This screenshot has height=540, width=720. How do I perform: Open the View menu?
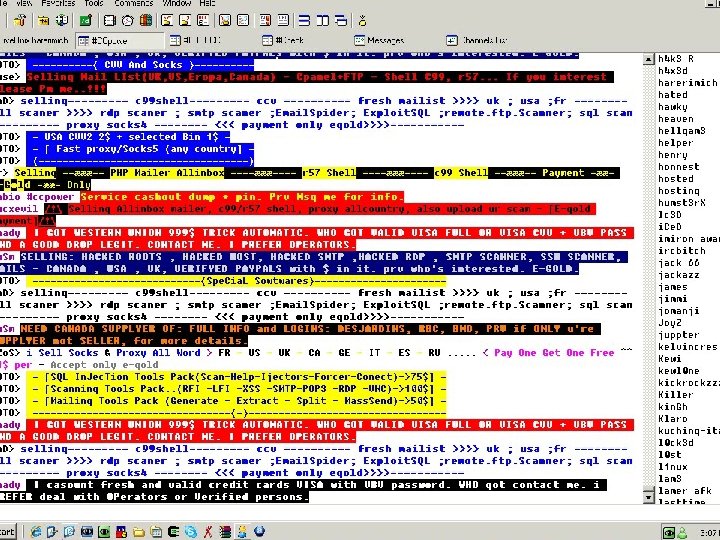pyautogui.click(x=24, y=3)
